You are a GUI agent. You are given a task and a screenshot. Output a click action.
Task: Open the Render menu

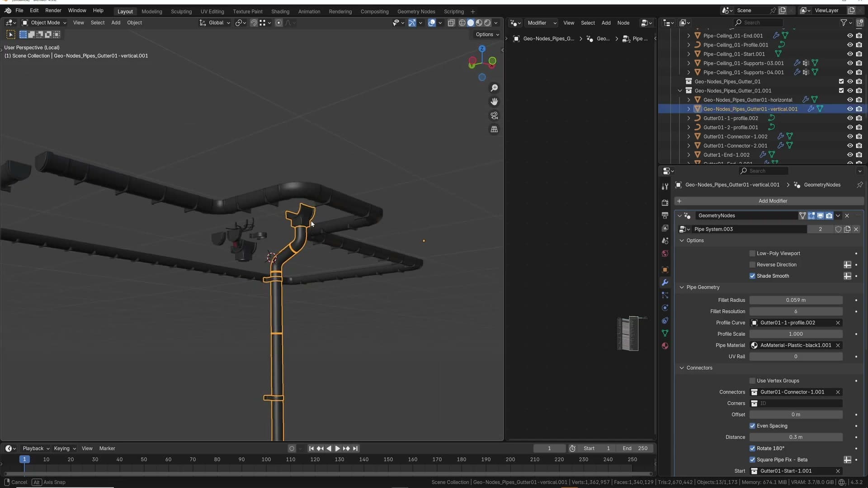(x=53, y=10)
